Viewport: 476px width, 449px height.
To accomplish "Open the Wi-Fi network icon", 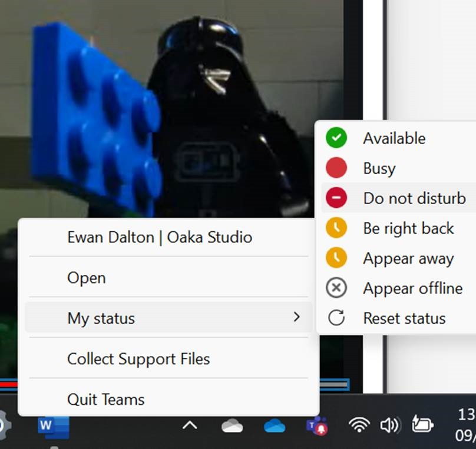I will pos(359,425).
